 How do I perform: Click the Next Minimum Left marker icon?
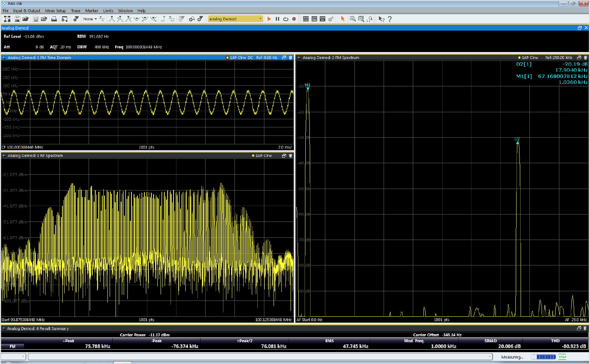145,19
